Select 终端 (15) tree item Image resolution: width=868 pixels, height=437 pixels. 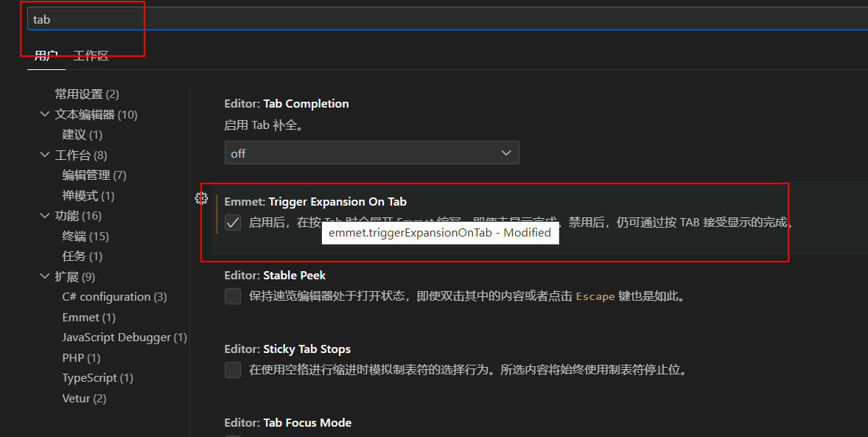click(85, 236)
